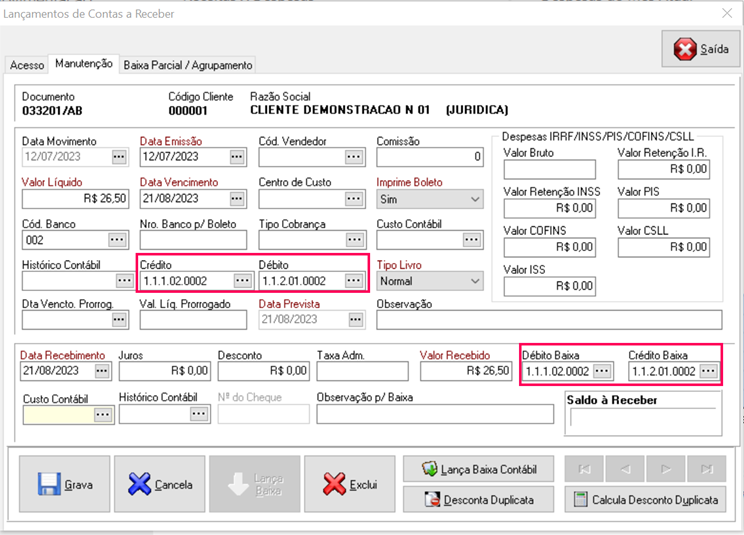Click Desconta Duplicata button
This screenshot has width=744, height=535.
pyautogui.click(x=479, y=500)
